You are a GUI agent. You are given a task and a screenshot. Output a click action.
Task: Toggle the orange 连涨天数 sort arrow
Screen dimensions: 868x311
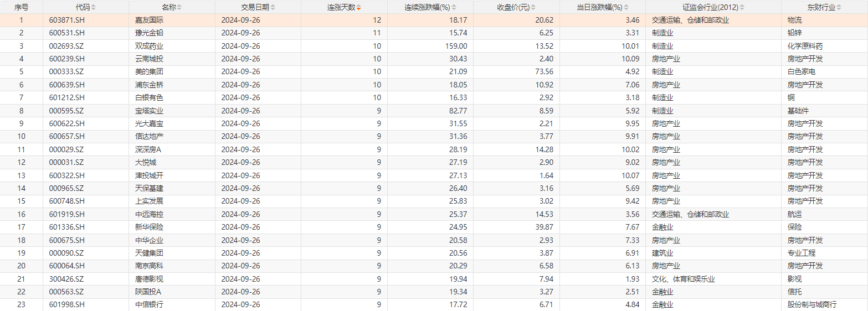point(359,8)
